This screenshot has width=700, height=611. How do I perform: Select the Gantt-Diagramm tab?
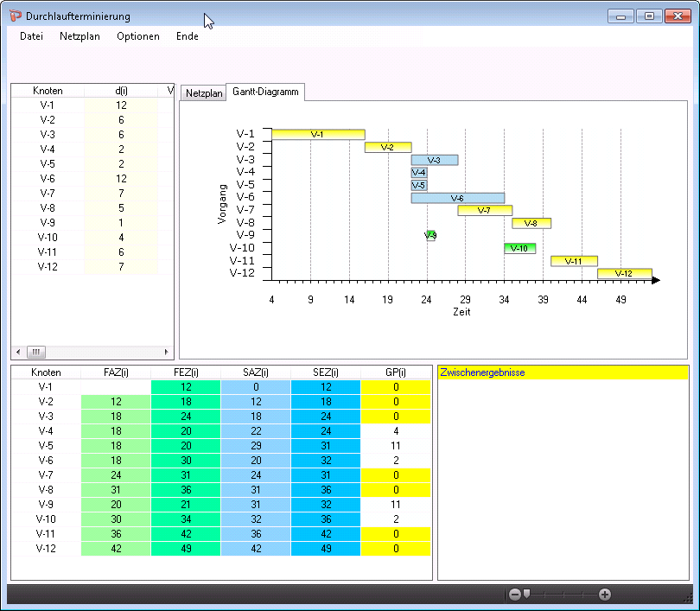265,92
